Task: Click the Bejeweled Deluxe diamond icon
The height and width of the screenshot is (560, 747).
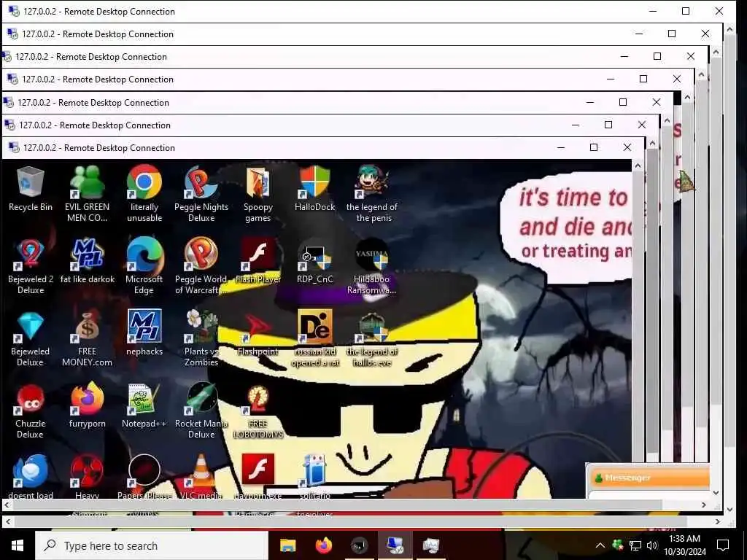Action: 30,339
